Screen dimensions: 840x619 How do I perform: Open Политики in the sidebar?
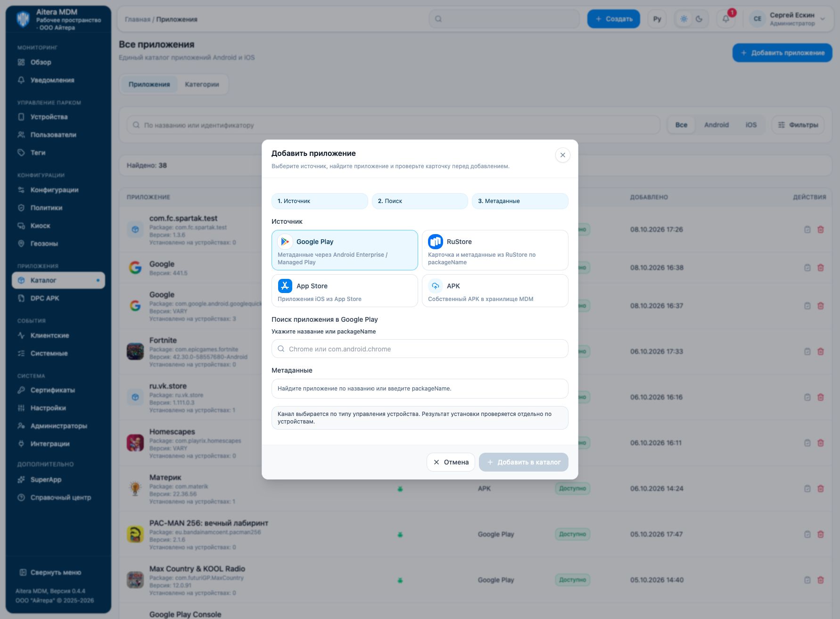58,208
